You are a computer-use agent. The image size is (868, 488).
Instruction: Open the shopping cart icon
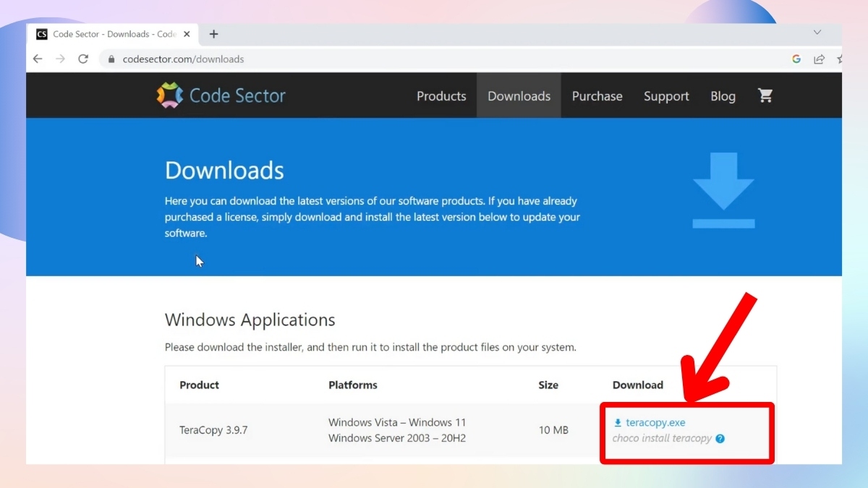click(x=765, y=95)
